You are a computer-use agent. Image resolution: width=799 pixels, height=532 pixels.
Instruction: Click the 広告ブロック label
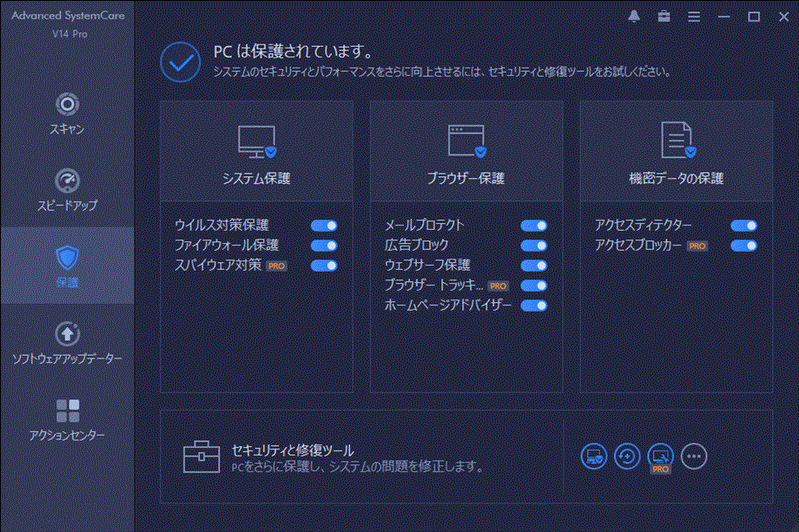(x=417, y=245)
